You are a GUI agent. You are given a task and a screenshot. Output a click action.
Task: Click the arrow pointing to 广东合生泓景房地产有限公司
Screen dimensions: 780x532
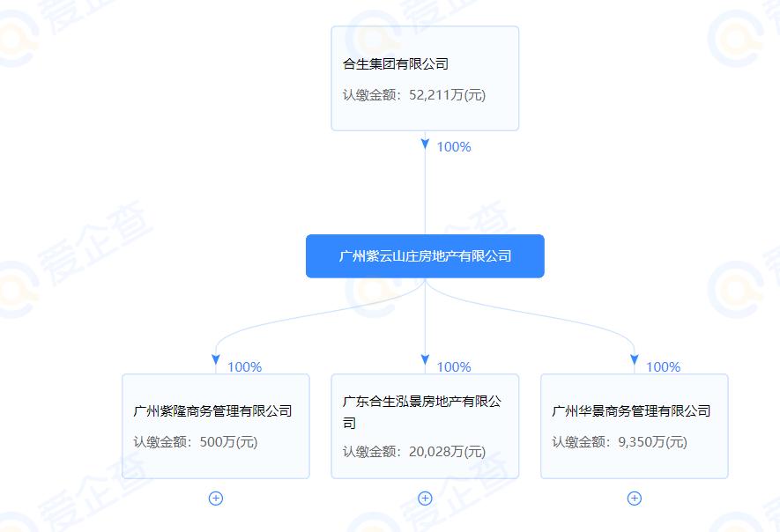tap(425, 359)
